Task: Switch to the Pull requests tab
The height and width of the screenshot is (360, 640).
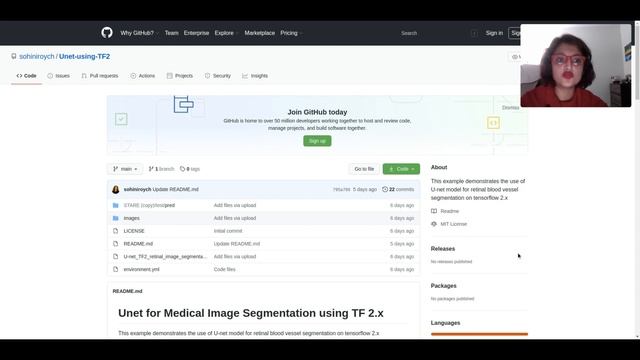Action: click(x=100, y=76)
